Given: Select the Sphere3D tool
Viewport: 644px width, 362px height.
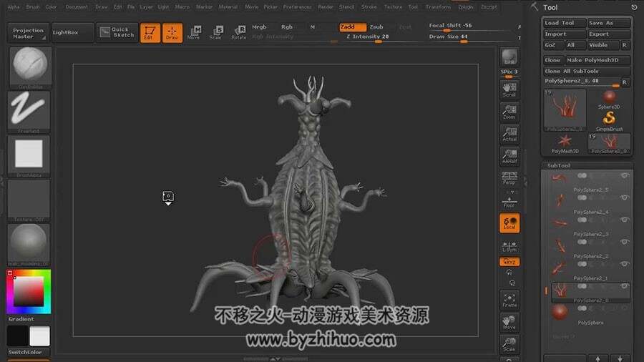Looking at the screenshot, I should click(609, 99).
